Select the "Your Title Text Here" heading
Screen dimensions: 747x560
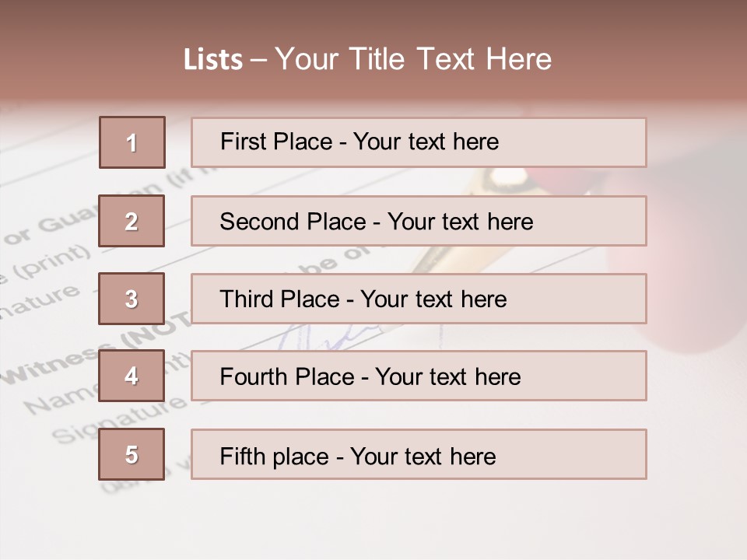click(x=413, y=60)
